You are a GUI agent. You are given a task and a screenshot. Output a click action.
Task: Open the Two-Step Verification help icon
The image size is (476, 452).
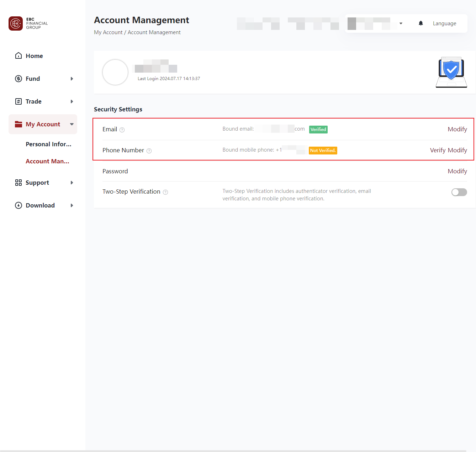165,192
